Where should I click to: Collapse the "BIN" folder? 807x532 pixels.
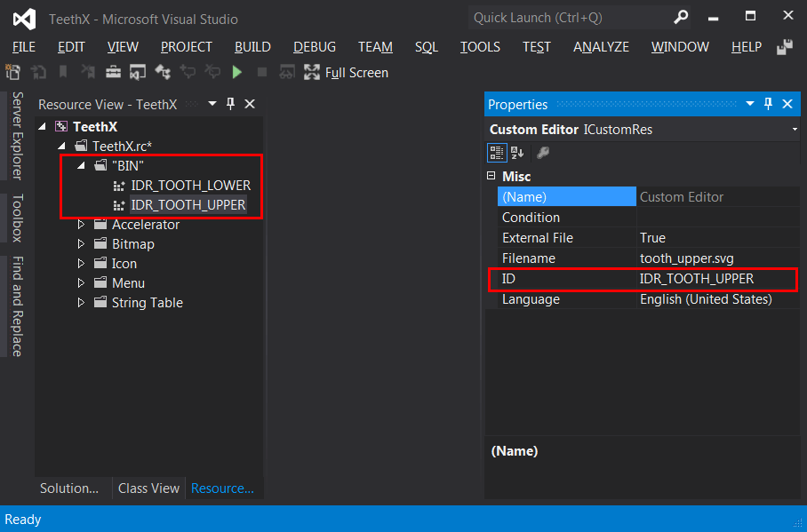tap(82, 166)
